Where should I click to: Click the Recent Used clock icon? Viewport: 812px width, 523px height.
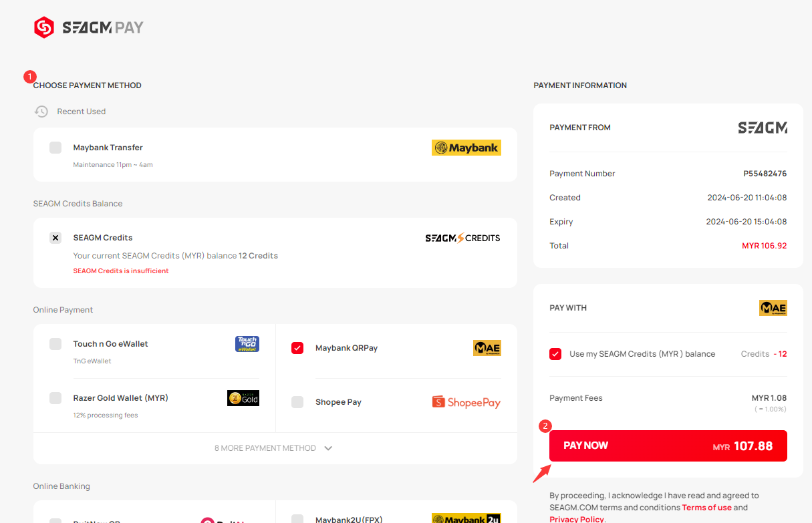tap(41, 112)
